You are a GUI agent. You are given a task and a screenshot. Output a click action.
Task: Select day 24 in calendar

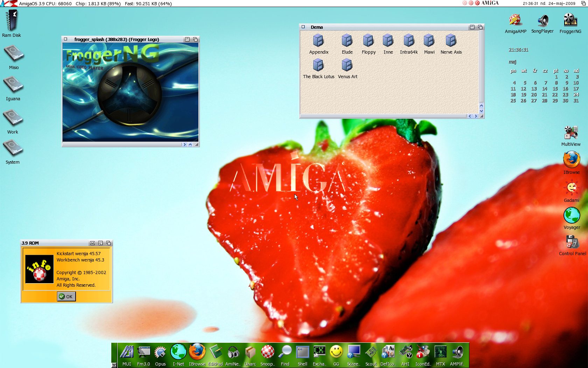tap(576, 95)
